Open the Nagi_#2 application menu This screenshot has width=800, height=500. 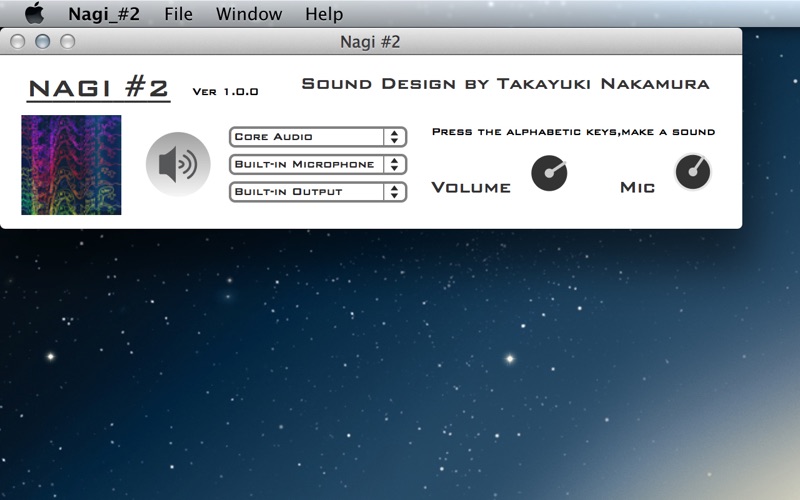pyautogui.click(x=104, y=14)
